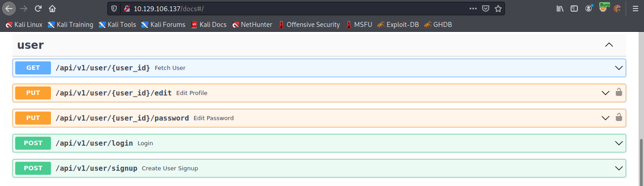Click the tracking protection shield icon
The image size is (644, 186).
point(114,9)
